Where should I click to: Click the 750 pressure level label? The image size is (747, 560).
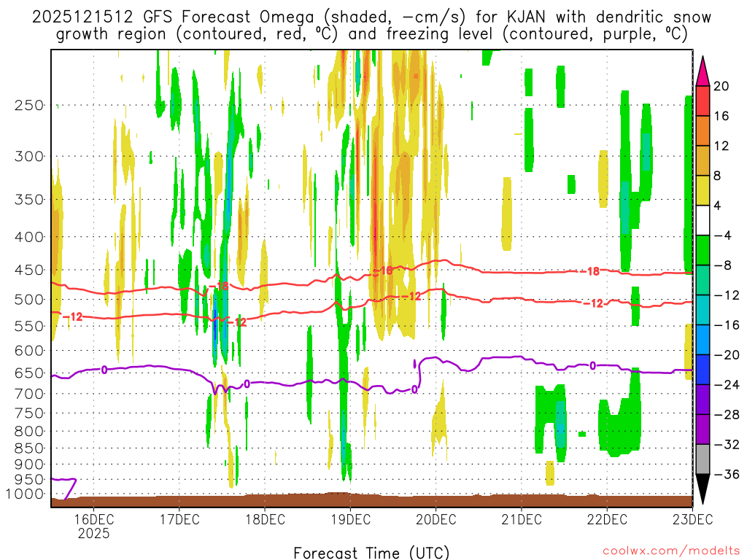[29, 413]
